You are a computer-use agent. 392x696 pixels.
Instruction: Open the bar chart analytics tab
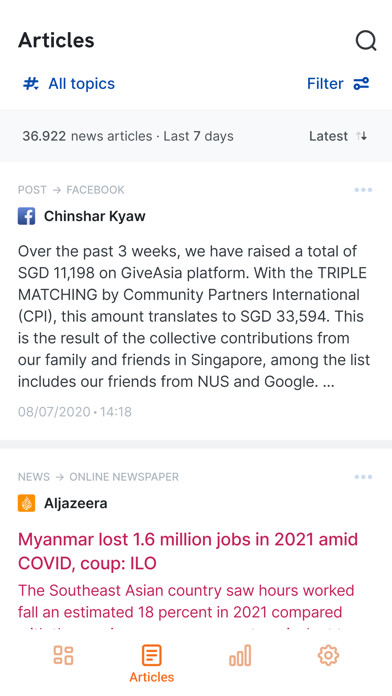(x=240, y=655)
